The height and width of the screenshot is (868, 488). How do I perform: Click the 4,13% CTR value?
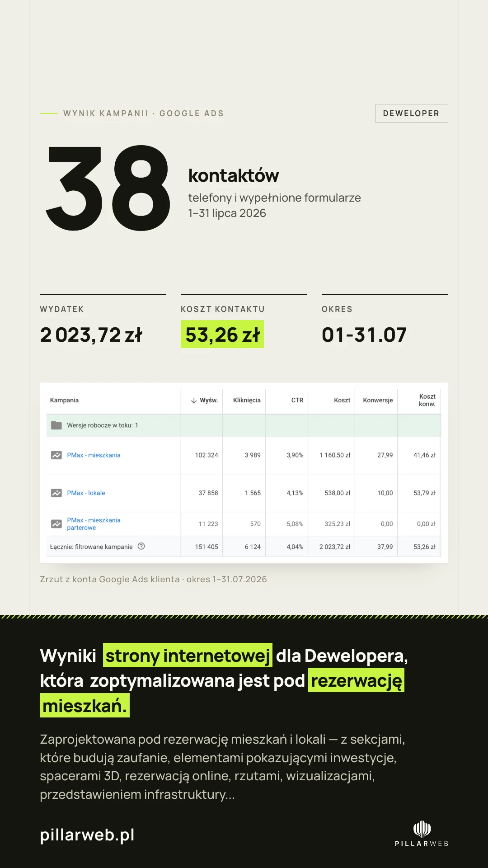295,493
